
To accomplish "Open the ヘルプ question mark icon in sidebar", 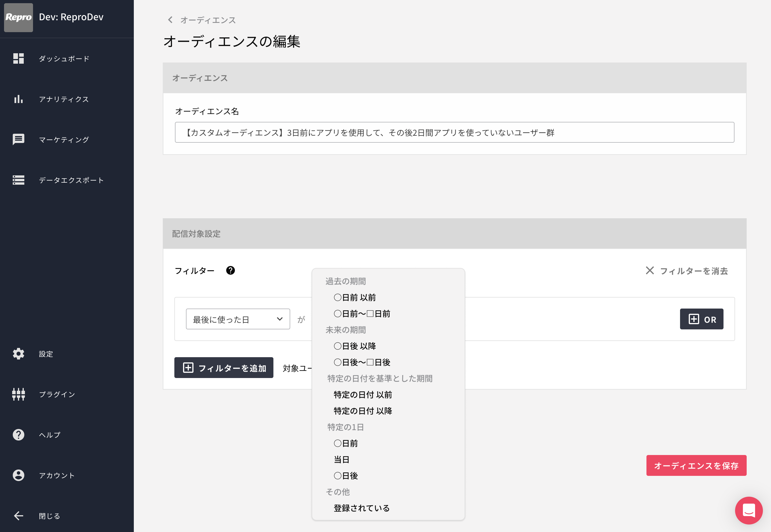I will 18,435.
